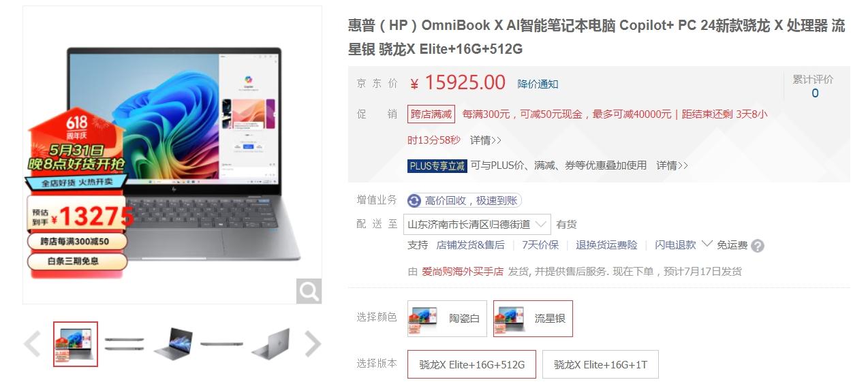Choose 骁龙X Elite+16G+512G version
This screenshot has height=382, width=868.
(471, 364)
